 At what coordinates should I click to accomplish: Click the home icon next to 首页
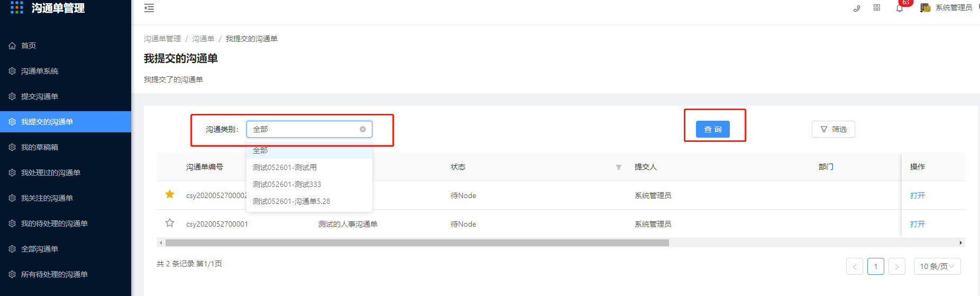pos(12,46)
